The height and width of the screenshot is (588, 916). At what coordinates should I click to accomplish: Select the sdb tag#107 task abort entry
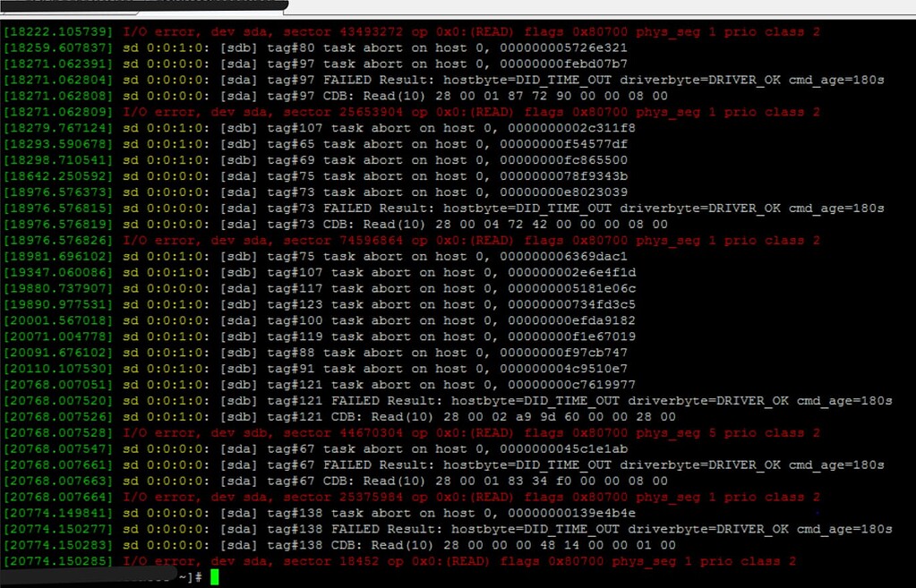point(313,128)
